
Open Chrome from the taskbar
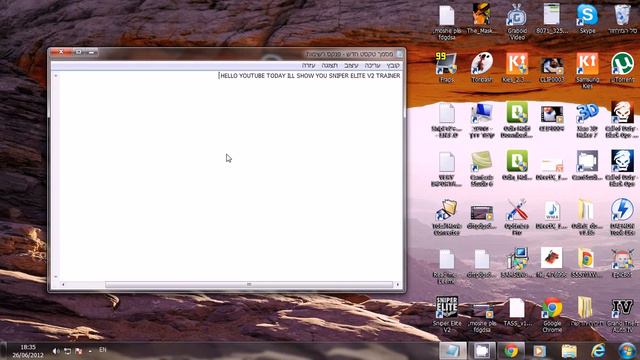point(511,351)
